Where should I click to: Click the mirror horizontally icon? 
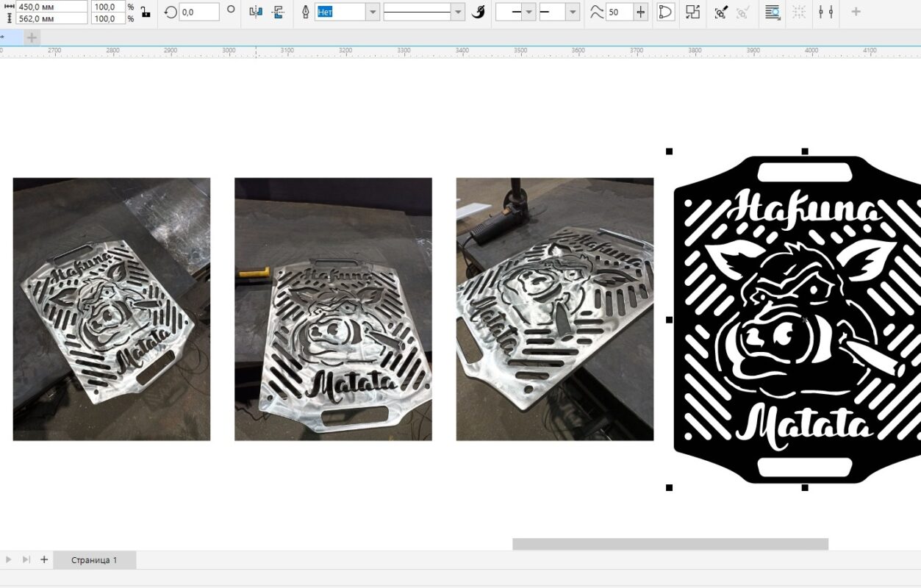point(255,12)
